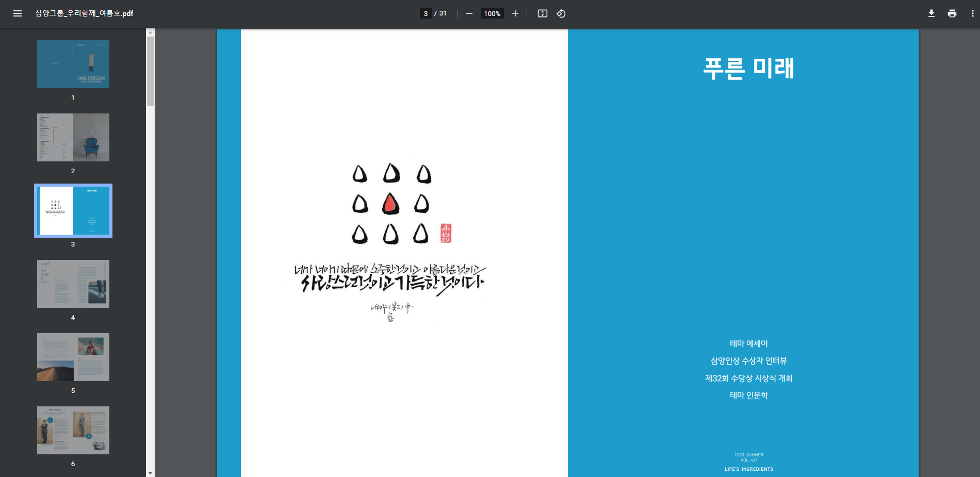The image size is (980, 477).
Task: Click the zoom out minus icon
Action: [469, 13]
